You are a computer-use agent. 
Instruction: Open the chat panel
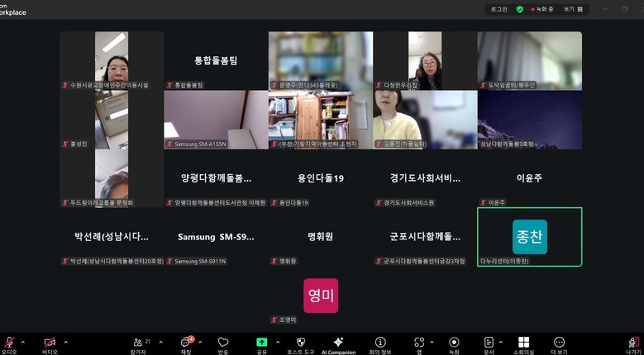tap(186, 343)
